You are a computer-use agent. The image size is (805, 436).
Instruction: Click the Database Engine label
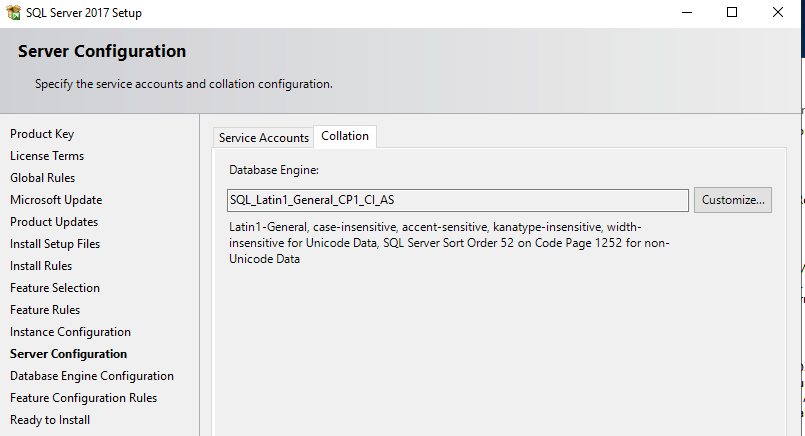click(274, 170)
